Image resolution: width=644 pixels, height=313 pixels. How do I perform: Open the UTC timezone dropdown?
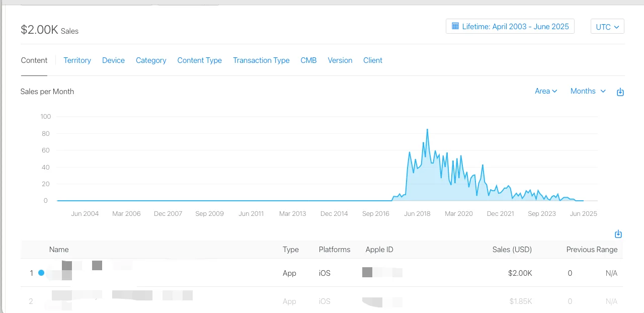[x=607, y=27]
